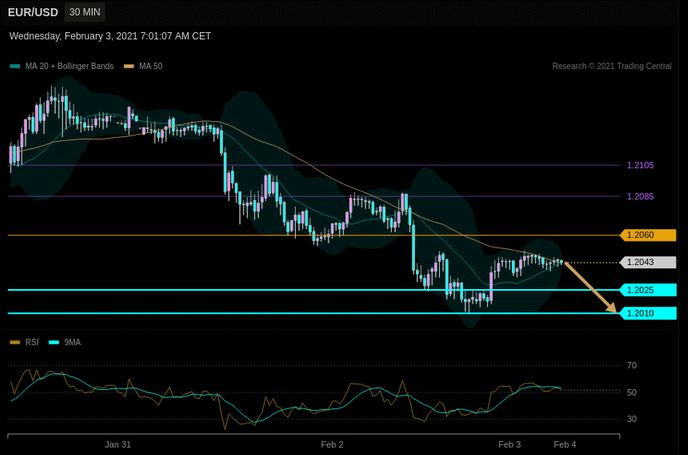Click the Feb 2 date axis label
The width and height of the screenshot is (688, 455).
(x=332, y=444)
